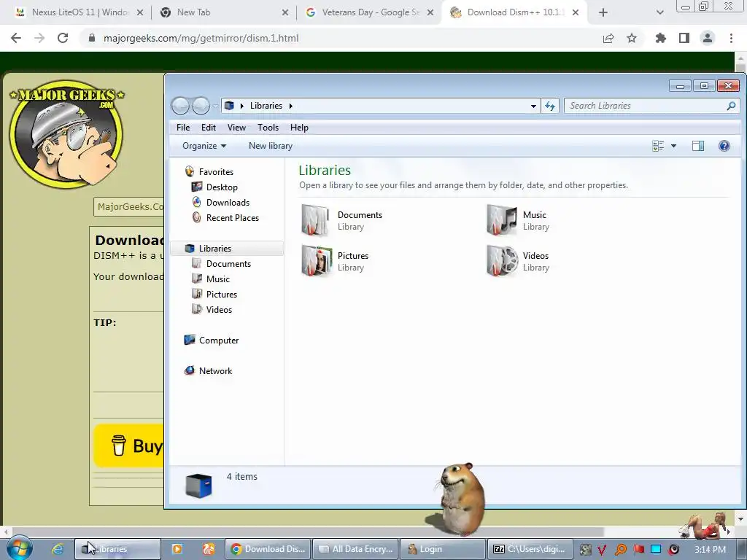Bookmark this page with star icon
This screenshot has height=560, width=747.
pos(632,38)
